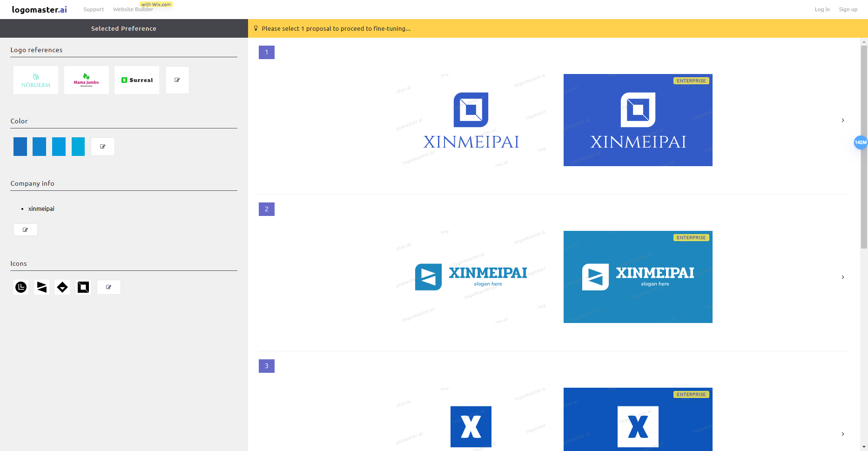Click the edit icon in Logo references

point(177,80)
